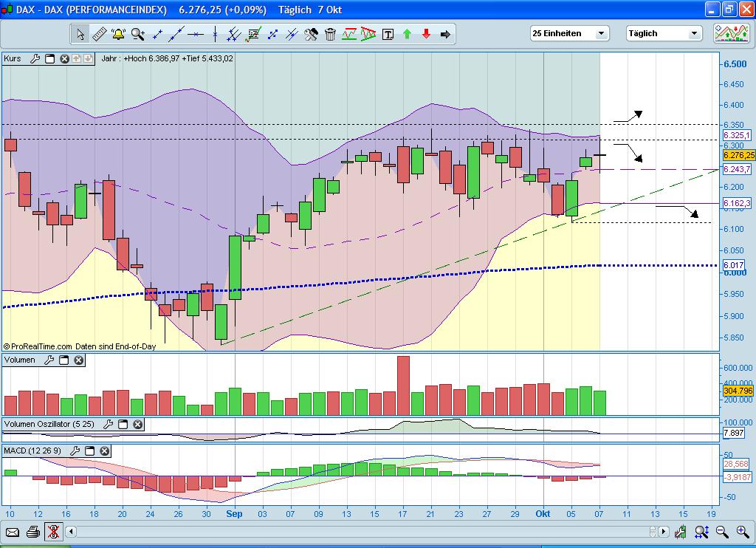
Task: Click the 'MACD (12 26 9)' label
Action: tap(32, 451)
